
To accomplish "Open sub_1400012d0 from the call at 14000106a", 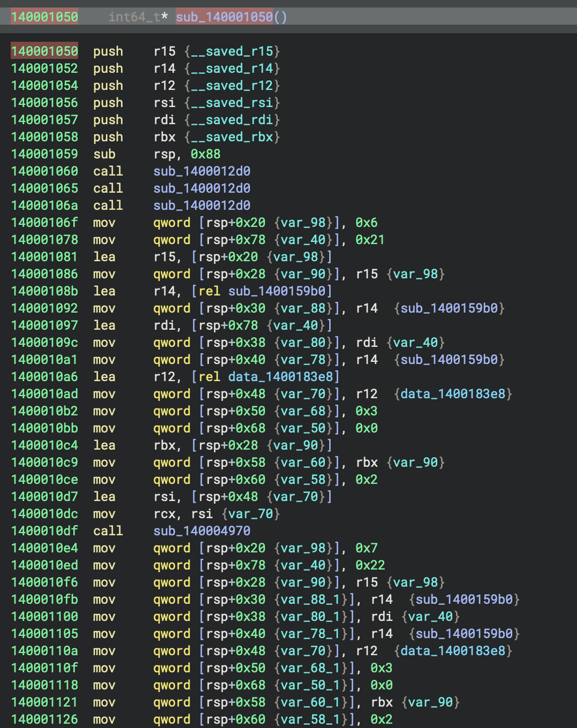I will click(202, 206).
